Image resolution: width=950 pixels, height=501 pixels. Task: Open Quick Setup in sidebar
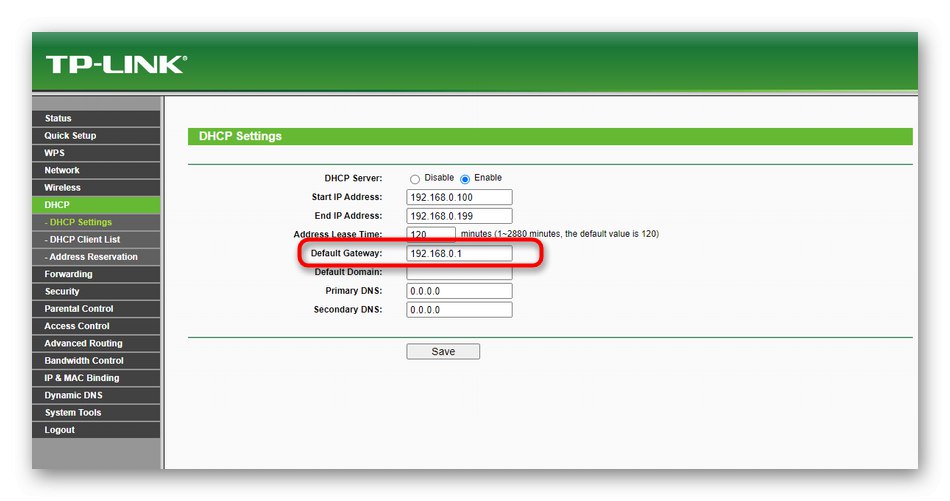point(96,136)
